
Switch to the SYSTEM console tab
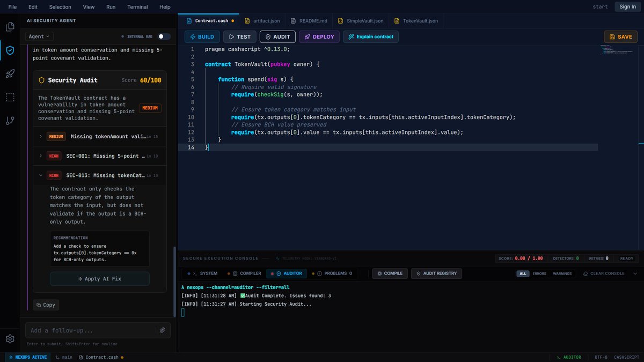point(203,274)
